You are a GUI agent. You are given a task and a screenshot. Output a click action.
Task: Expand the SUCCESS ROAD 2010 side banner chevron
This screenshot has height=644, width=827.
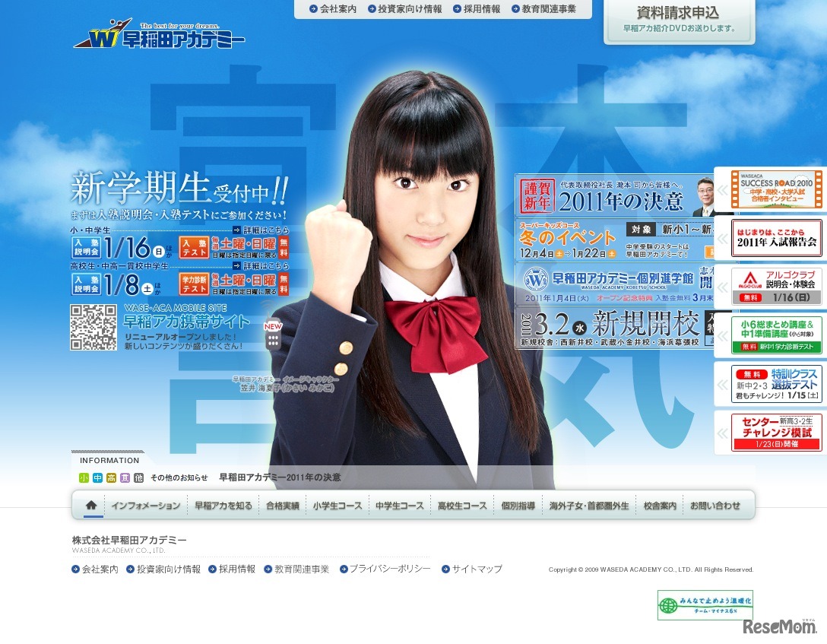[x=723, y=190]
